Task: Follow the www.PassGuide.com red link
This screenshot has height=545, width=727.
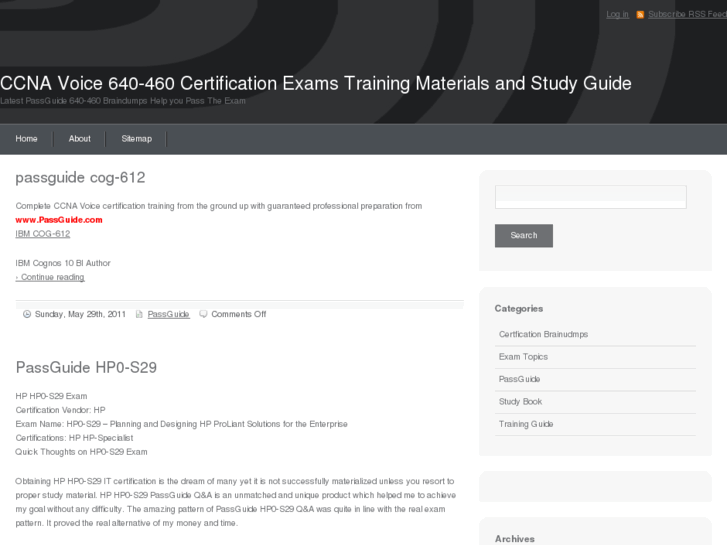Action: (x=59, y=220)
